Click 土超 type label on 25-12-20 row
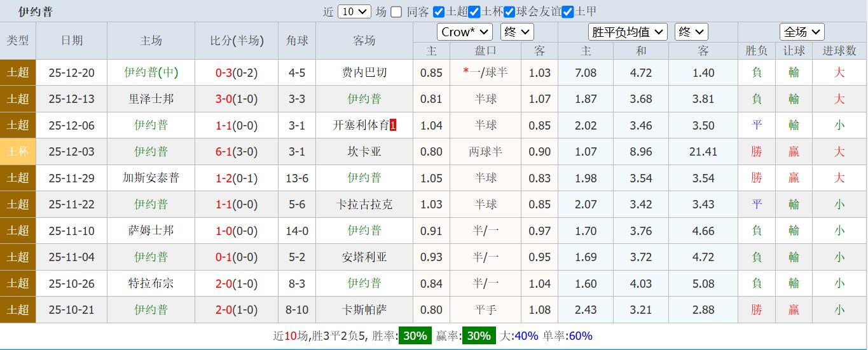868x350 pixels. (18, 72)
